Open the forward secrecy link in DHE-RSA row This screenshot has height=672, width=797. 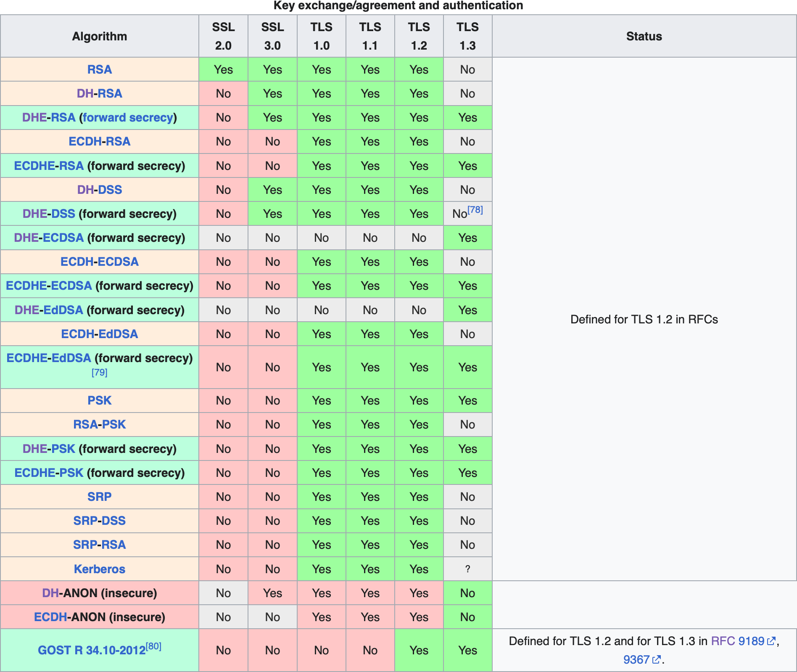pos(128,117)
